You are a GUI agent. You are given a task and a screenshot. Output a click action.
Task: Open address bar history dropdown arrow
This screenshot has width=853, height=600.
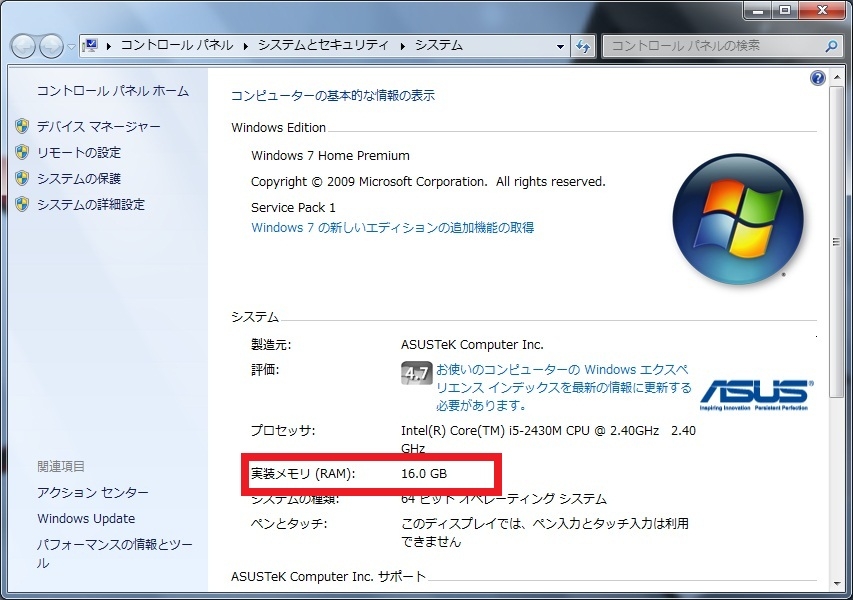tap(560, 46)
